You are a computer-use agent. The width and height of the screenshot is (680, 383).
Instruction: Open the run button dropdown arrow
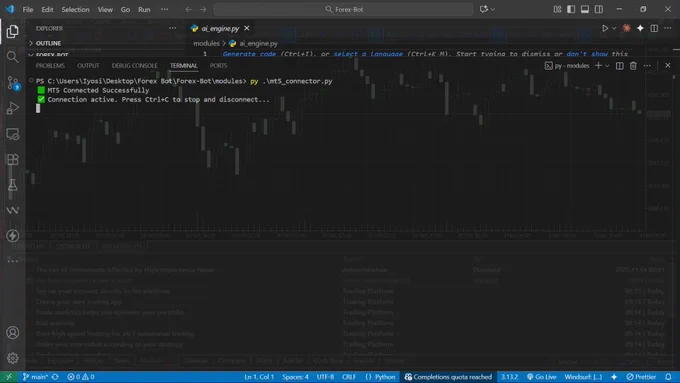click(614, 28)
